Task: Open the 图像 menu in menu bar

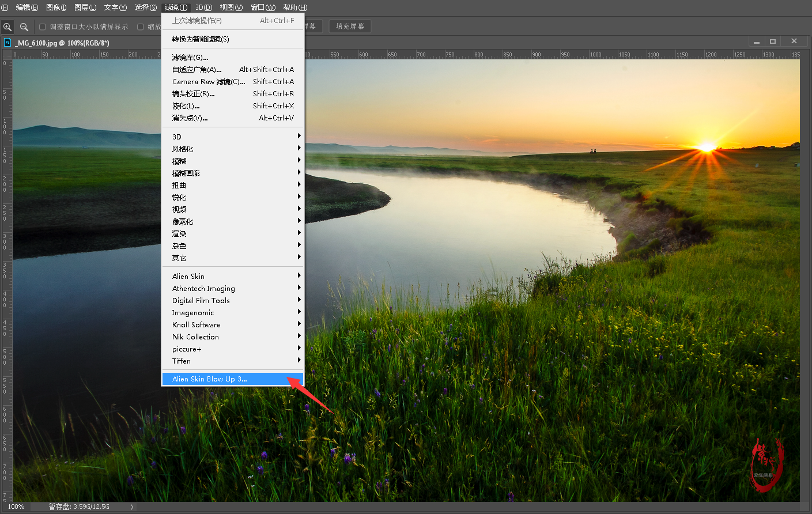Action: point(56,7)
